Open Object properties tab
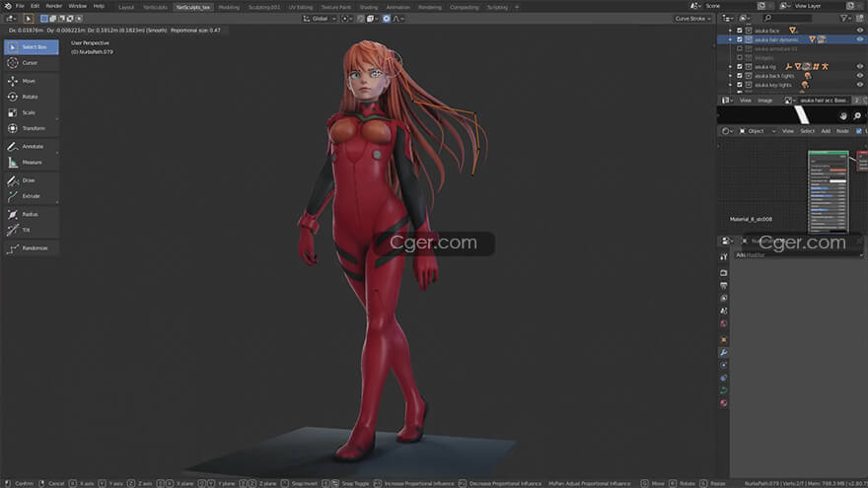The image size is (868, 488). click(x=724, y=340)
